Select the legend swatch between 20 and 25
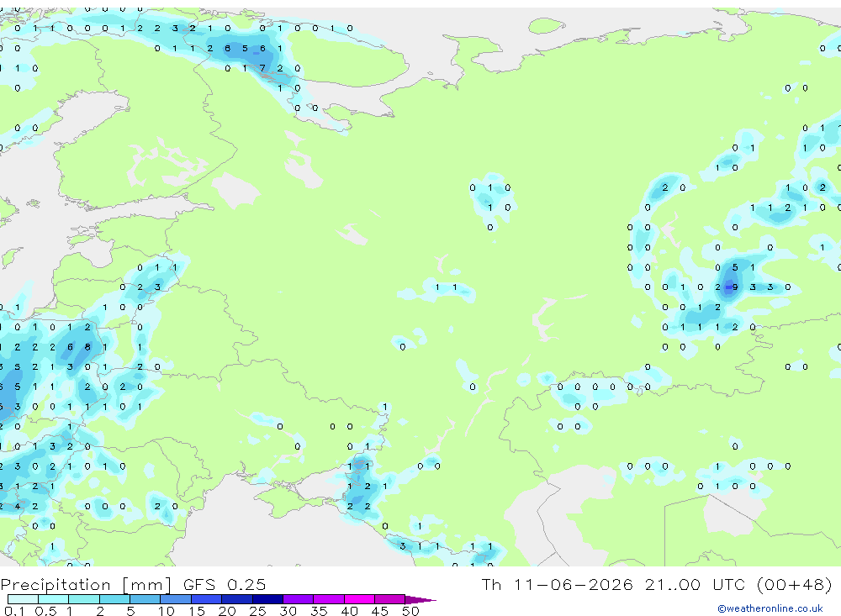841x616 pixels. click(236, 599)
